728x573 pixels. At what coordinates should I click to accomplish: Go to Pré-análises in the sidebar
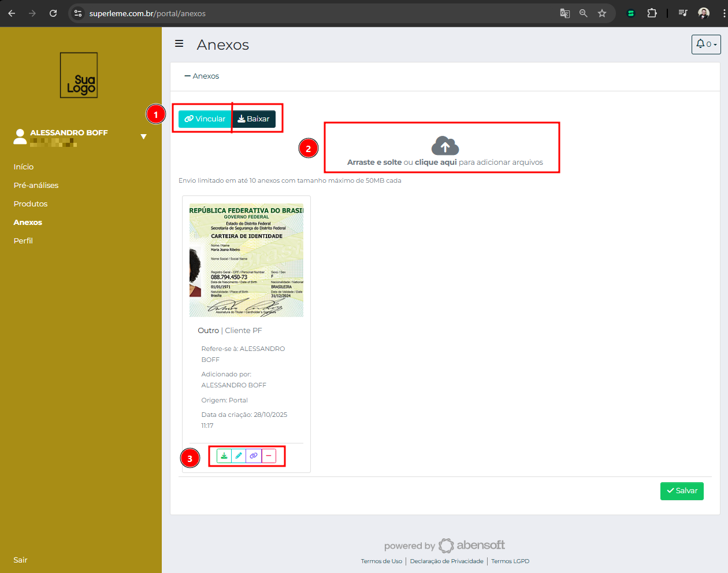(36, 186)
